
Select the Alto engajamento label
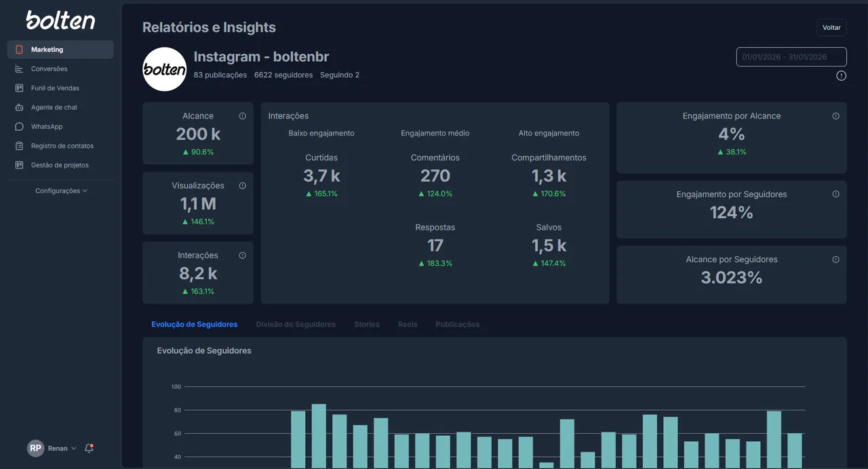549,134
